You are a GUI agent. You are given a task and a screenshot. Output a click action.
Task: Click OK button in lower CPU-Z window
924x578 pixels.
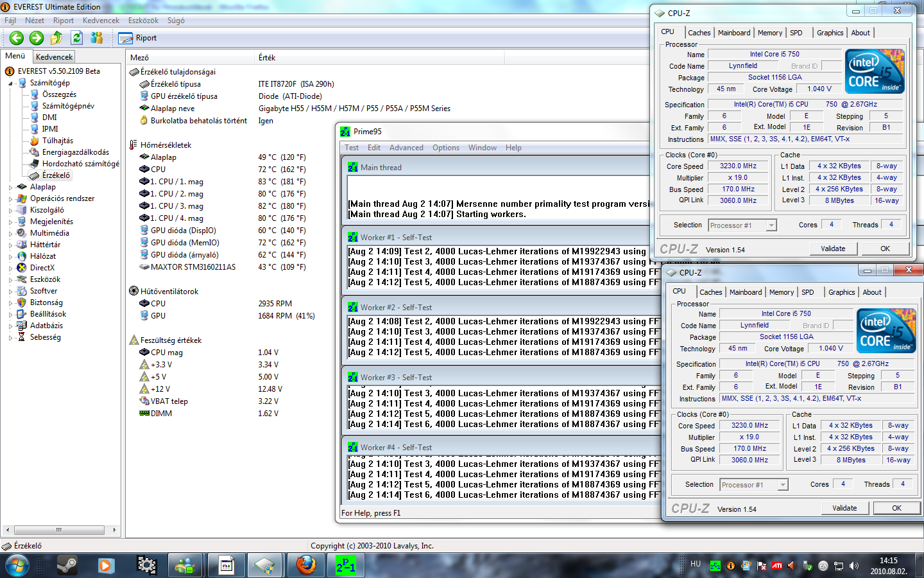[x=896, y=508]
